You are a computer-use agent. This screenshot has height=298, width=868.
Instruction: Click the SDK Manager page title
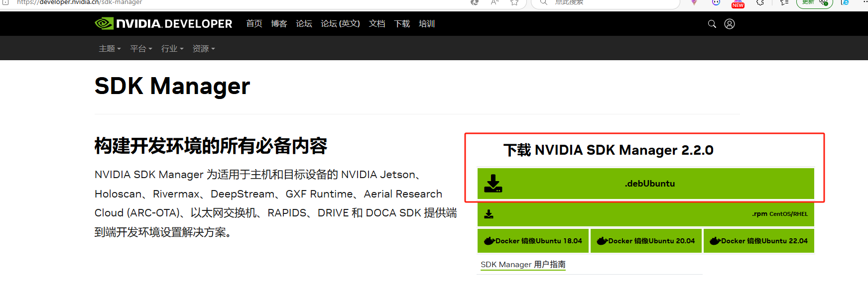pyautogui.click(x=172, y=86)
